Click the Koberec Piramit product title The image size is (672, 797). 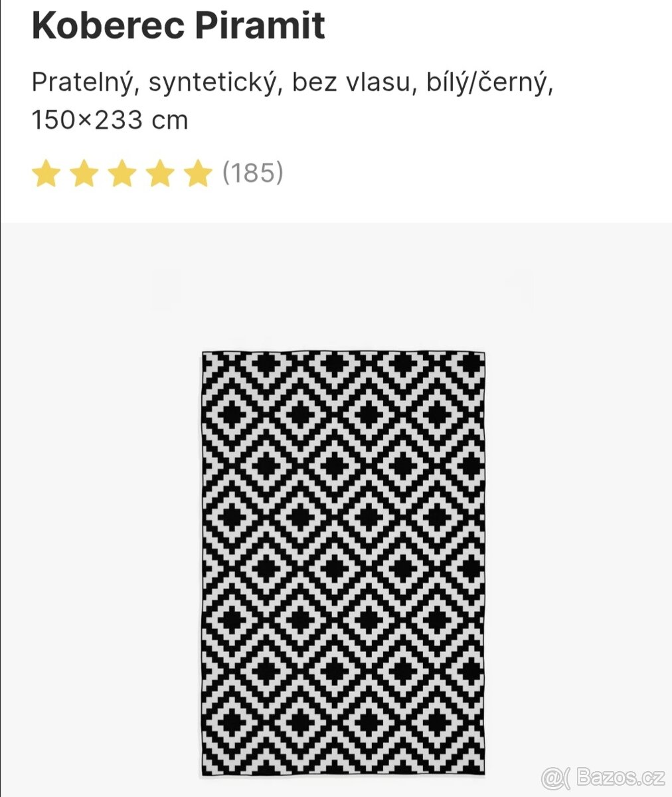(x=178, y=26)
